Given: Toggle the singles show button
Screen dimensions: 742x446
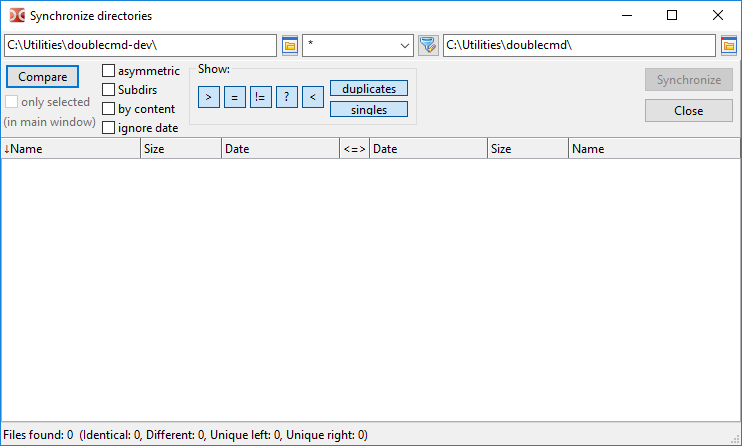Looking at the screenshot, I should (369, 109).
